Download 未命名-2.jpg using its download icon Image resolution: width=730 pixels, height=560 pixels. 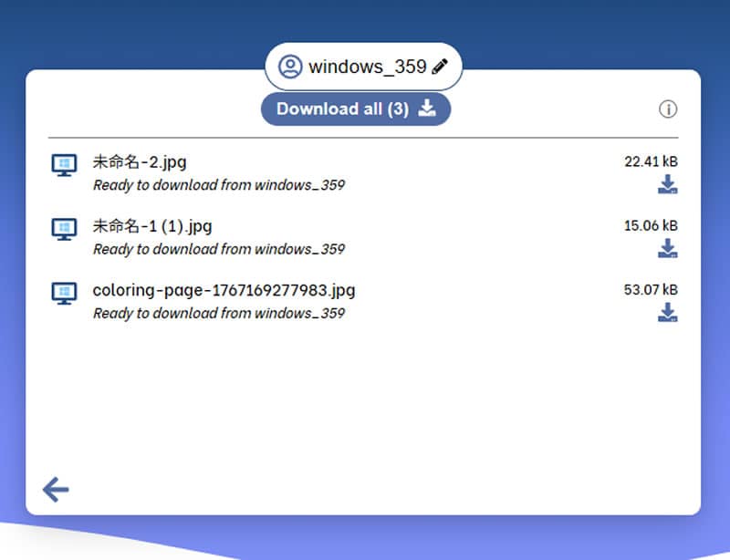(668, 185)
